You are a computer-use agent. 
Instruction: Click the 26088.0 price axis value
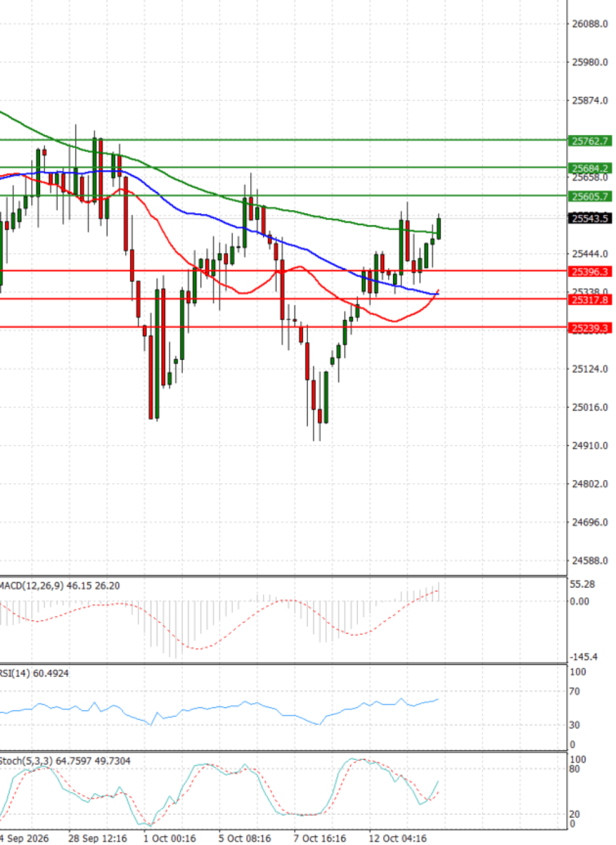tap(590, 24)
